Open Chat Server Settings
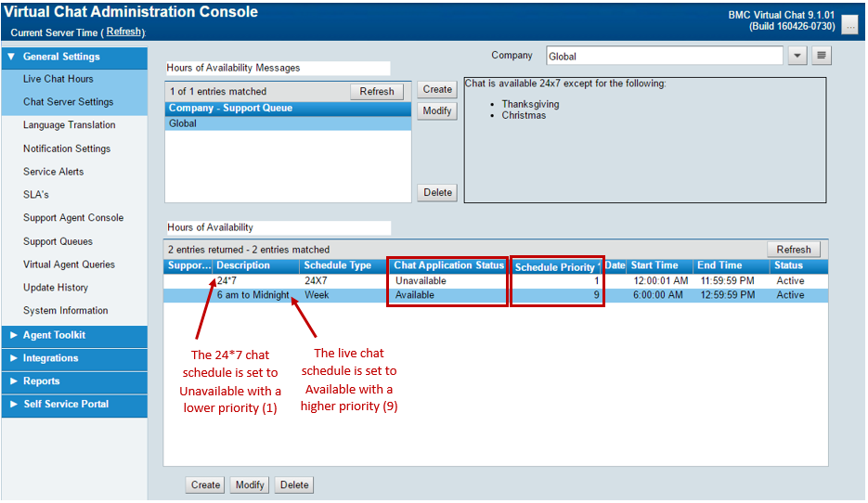Image resolution: width=868 pixels, height=503 pixels. (68, 102)
